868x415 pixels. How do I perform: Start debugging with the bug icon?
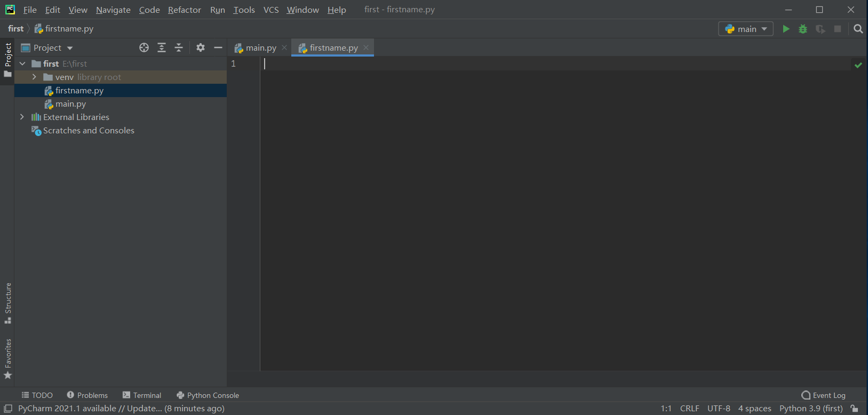(803, 29)
